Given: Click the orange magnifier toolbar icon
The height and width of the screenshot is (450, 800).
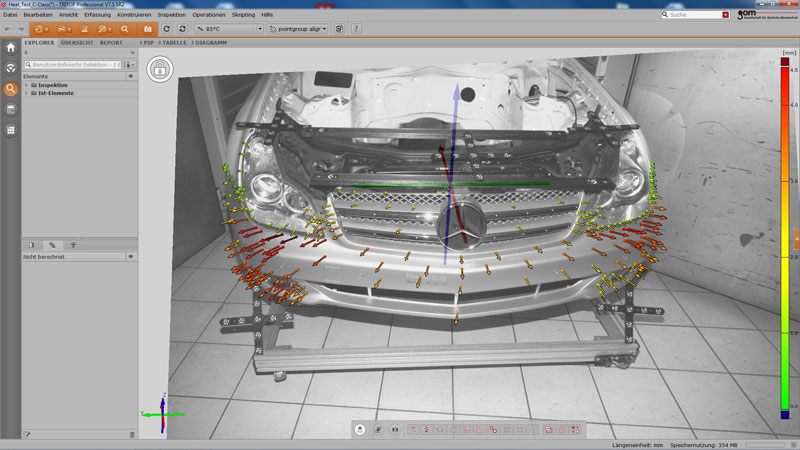Looking at the screenshot, I should [125, 29].
